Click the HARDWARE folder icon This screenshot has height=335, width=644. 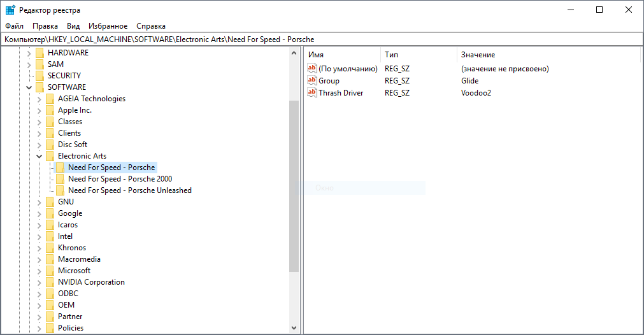click(x=40, y=53)
